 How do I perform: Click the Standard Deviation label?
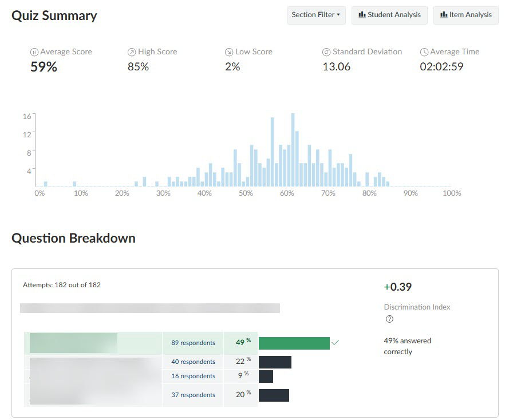point(367,52)
